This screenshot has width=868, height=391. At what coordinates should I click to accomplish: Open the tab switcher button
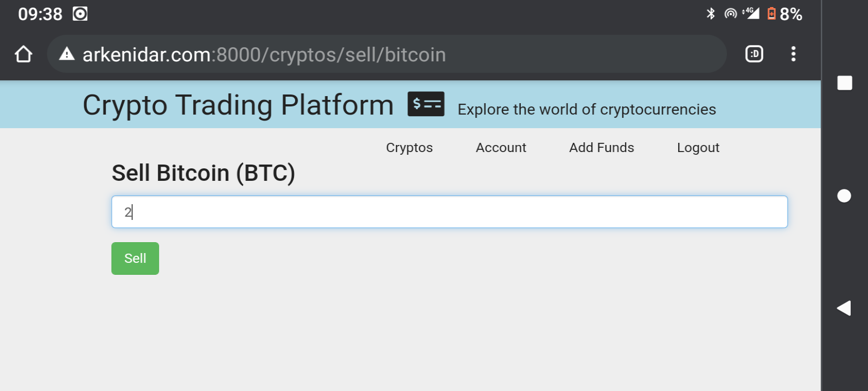point(754,54)
